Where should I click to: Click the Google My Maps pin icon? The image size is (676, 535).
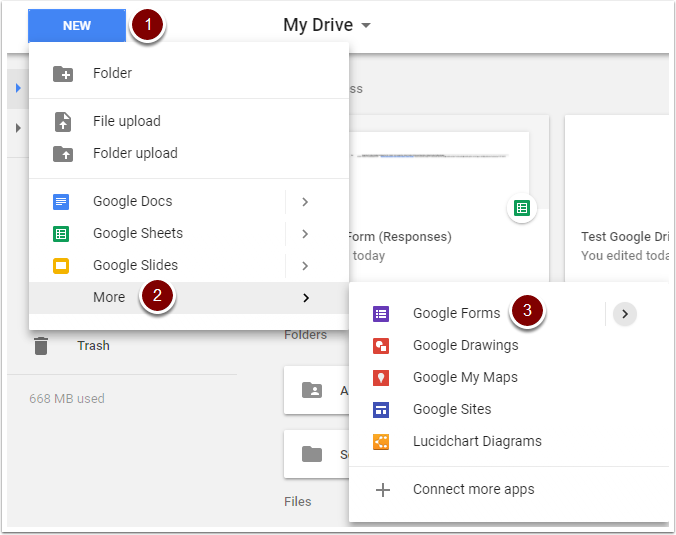(x=381, y=378)
